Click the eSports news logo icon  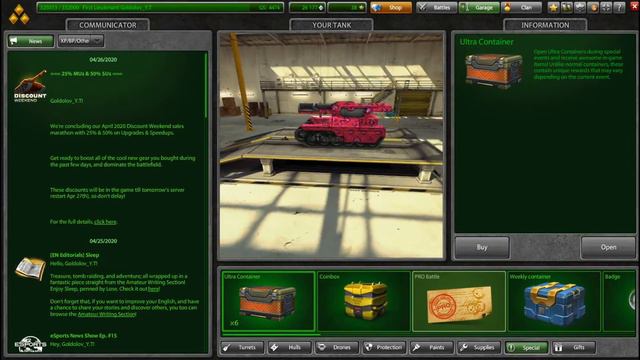pyautogui.click(x=30, y=344)
